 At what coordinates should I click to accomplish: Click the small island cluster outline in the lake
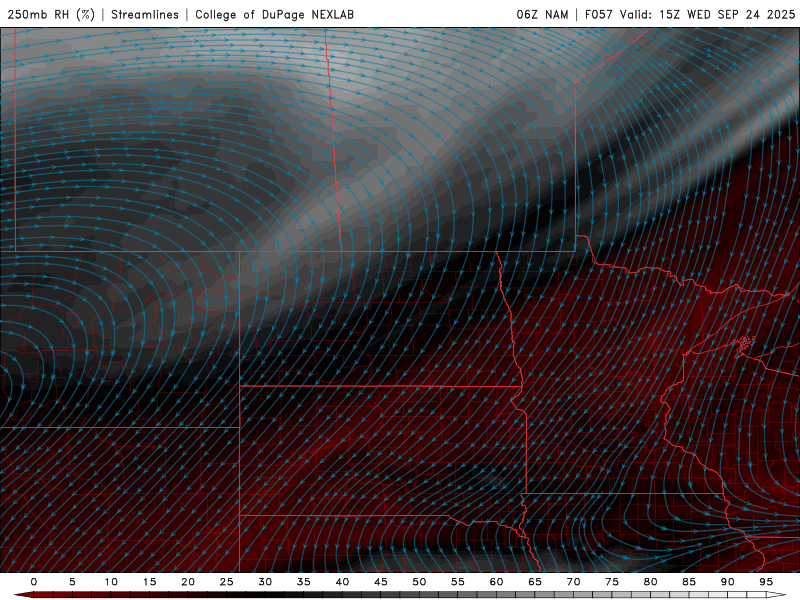(745, 344)
